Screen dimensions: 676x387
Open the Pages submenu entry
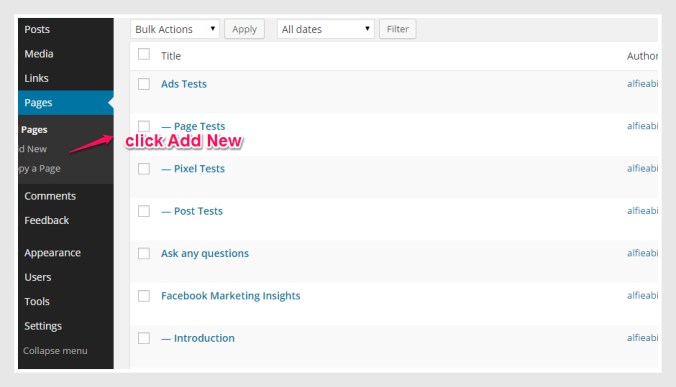click(34, 130)
